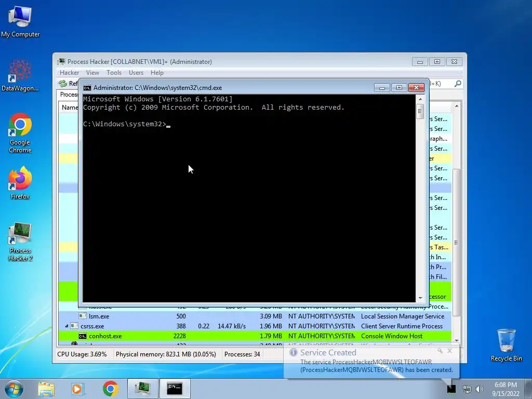The image size is (532, 399).
Task: Launch Google Chrome from the desktop
Action: point(20,133)
